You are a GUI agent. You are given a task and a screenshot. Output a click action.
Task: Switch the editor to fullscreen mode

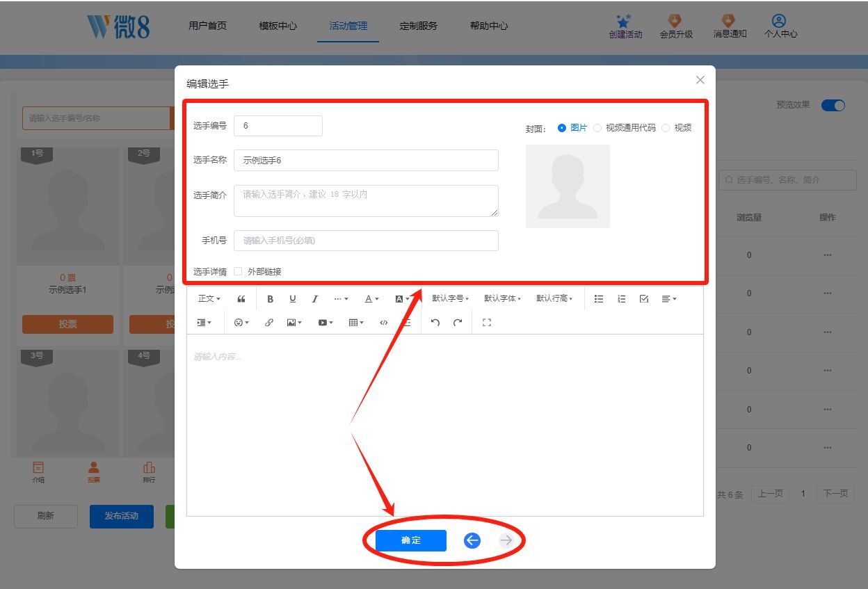tap(487, 323)
